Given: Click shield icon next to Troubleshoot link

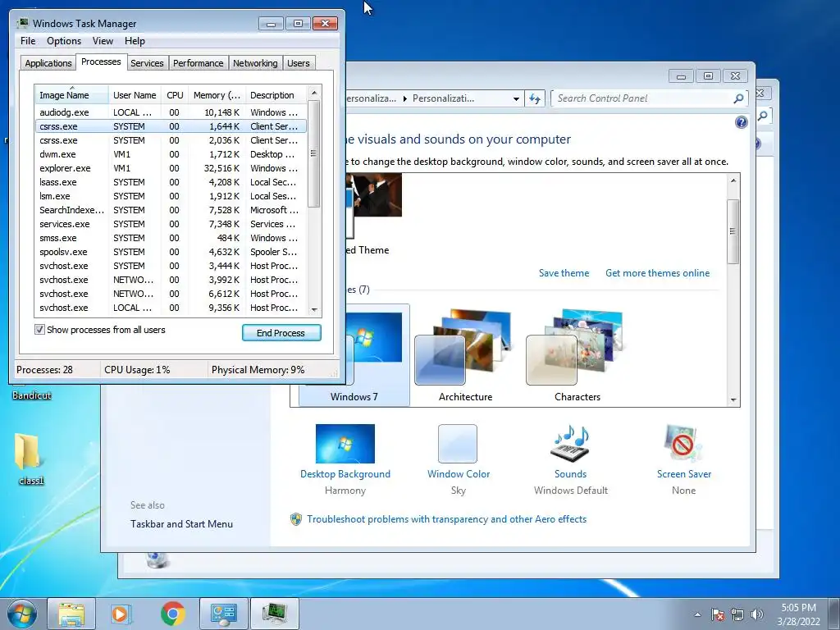Looking at the screenshot, I should pos(295,519).
